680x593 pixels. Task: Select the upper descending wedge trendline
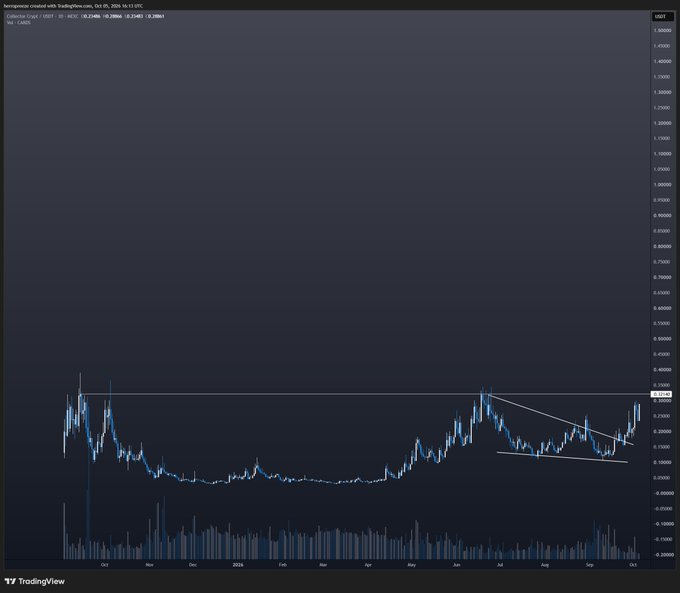point(560,419)
